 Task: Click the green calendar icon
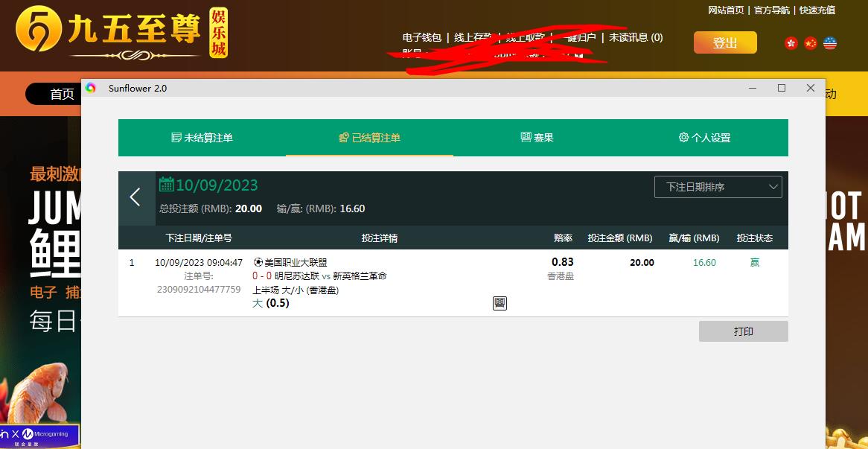click(167, 185)
